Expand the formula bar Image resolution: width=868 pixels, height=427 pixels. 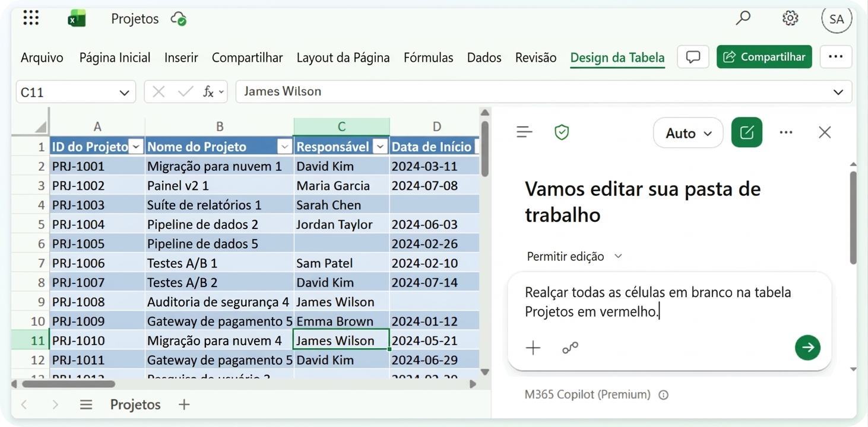pyautogui.click(x=838, y=92)
